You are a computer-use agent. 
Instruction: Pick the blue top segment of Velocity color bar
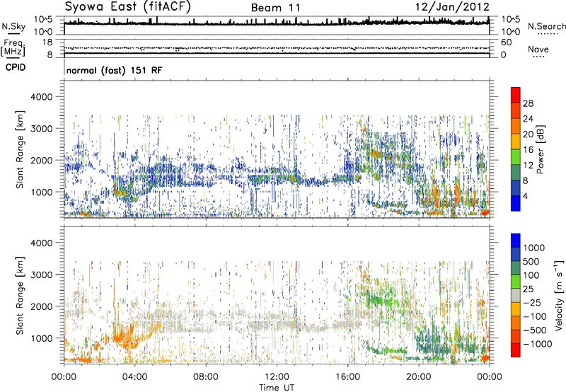coord(516,241)
